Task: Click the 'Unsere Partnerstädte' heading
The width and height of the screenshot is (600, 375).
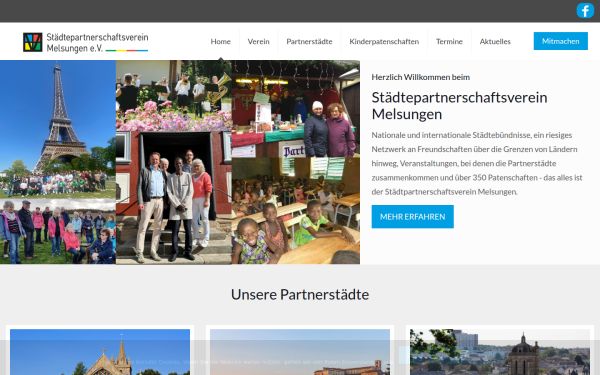Action: (300, 294)
